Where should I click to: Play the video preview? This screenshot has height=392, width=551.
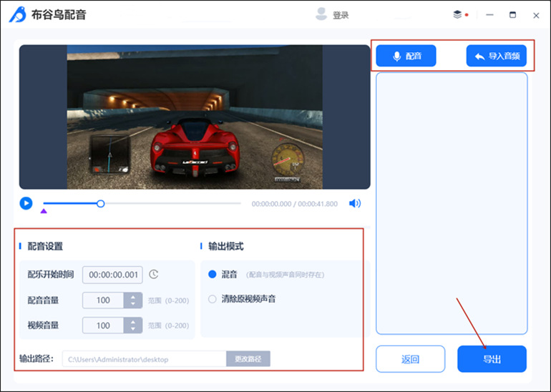[26, 203]
